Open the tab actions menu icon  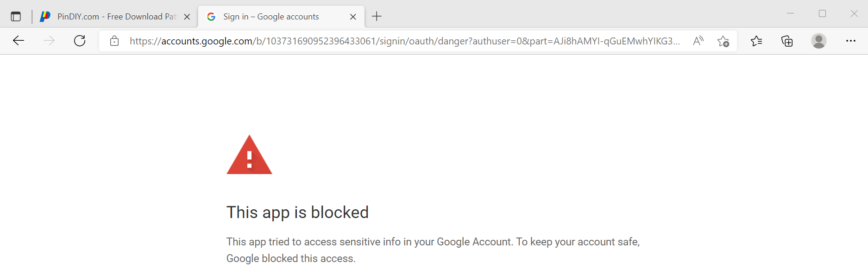pyautogui.click(x=16, y=17)
